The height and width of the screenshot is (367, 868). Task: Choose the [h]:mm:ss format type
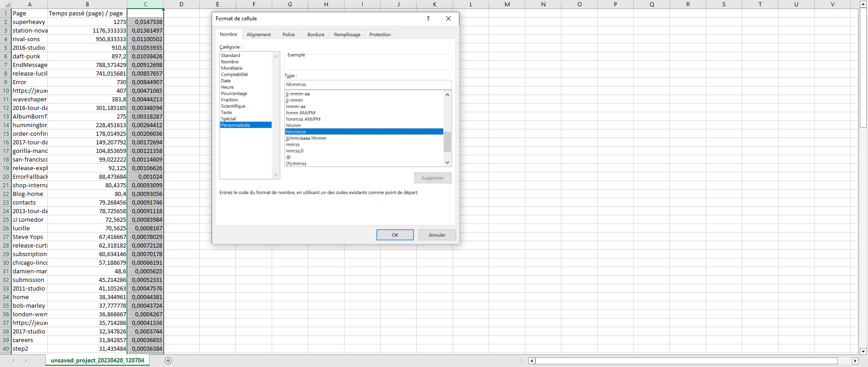point(296,164)
